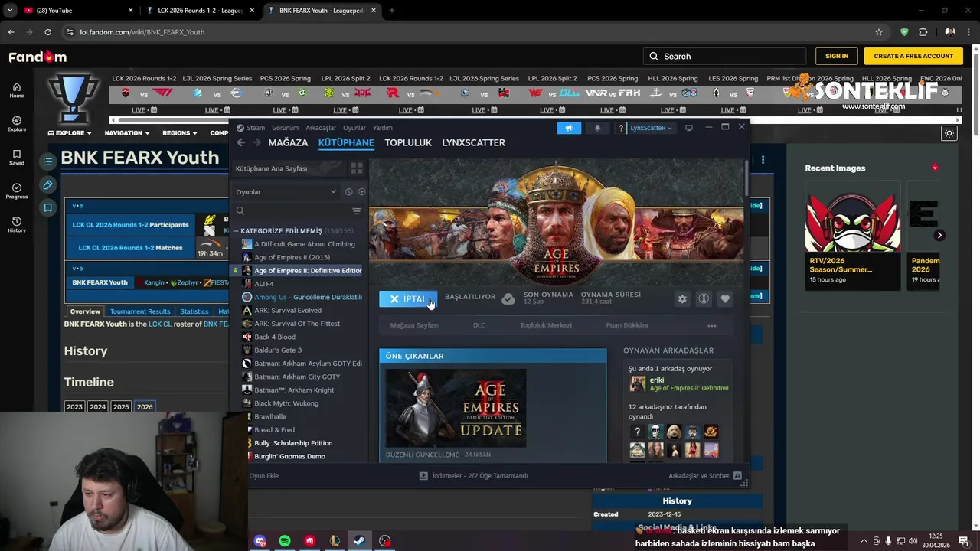Select A Difficult Game About Climbing
Image resolution: width=980 pixels, height=551 pixels.
pyautogui.click(x=305, y=244)
